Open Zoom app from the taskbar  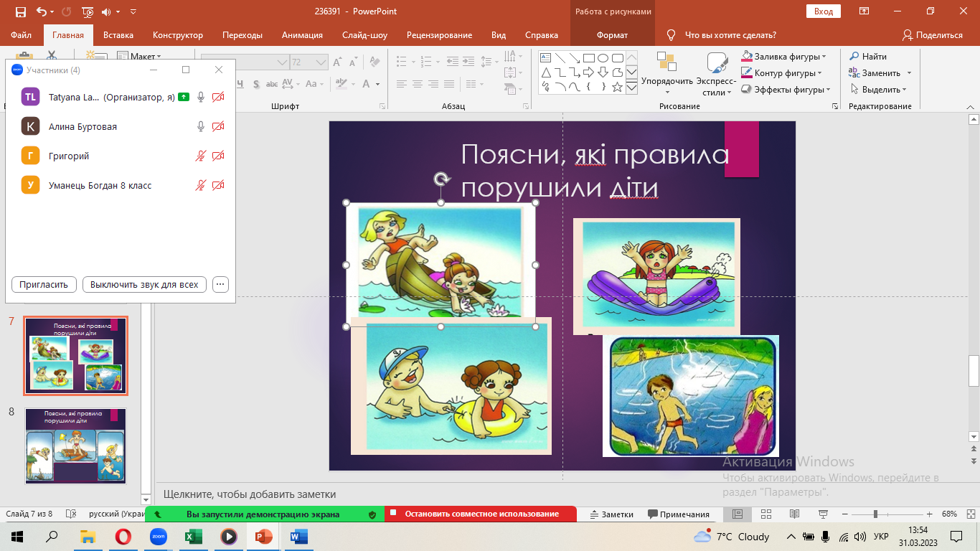tap(158, 537)
